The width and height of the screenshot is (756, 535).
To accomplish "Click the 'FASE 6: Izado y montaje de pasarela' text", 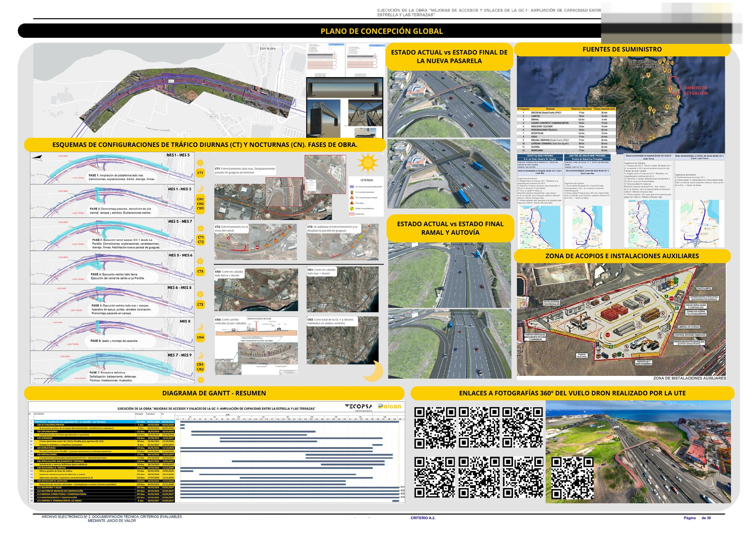I will tap(114, 341).
